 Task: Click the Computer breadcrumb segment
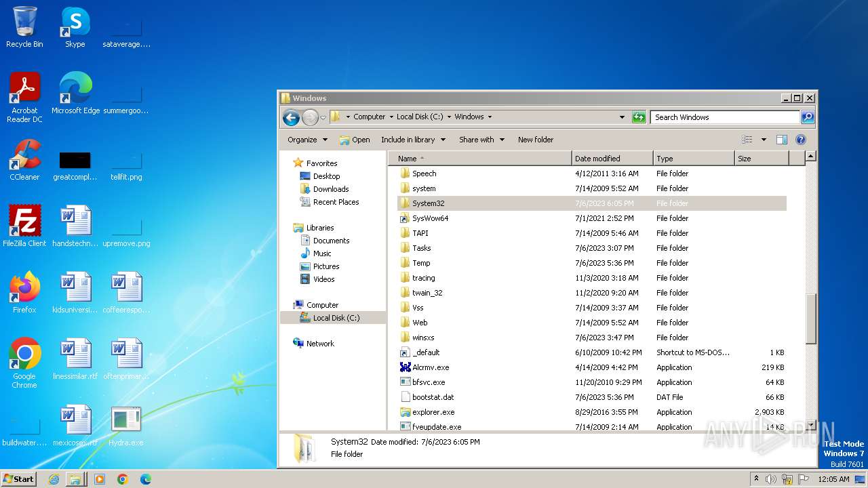pyautogui.click(x=369, y=117)
